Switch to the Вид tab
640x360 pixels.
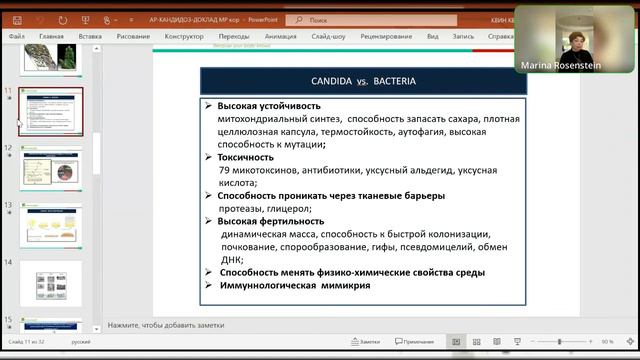coord(433,36)
